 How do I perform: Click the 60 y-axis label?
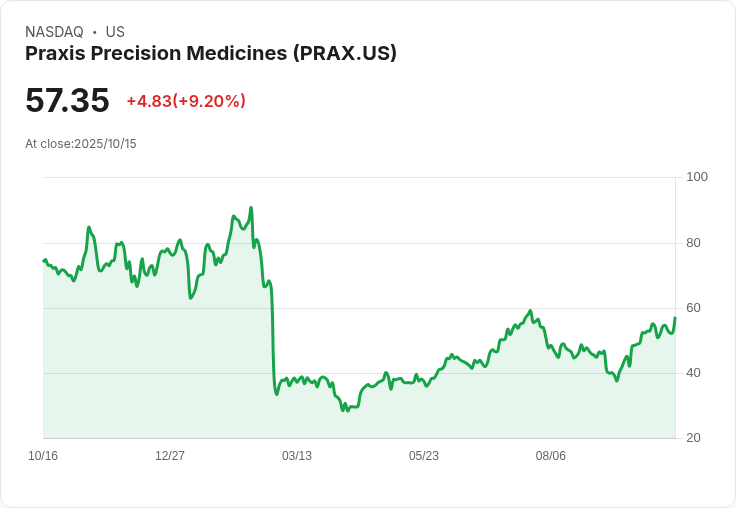pos(694,308)
